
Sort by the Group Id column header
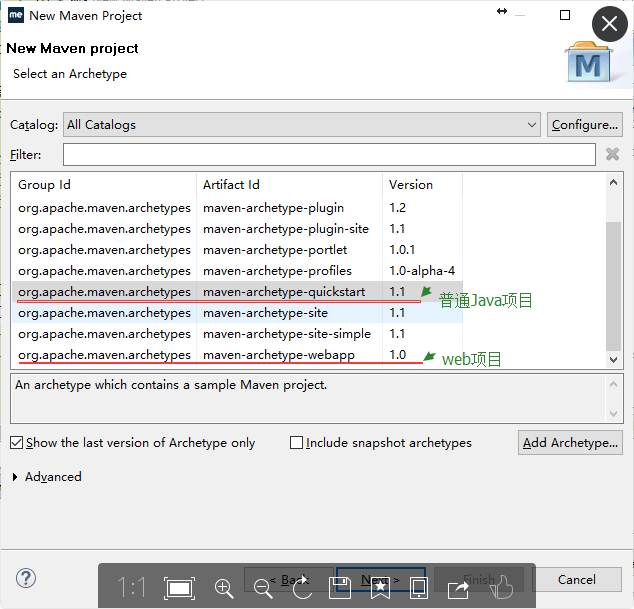[104, 185]
